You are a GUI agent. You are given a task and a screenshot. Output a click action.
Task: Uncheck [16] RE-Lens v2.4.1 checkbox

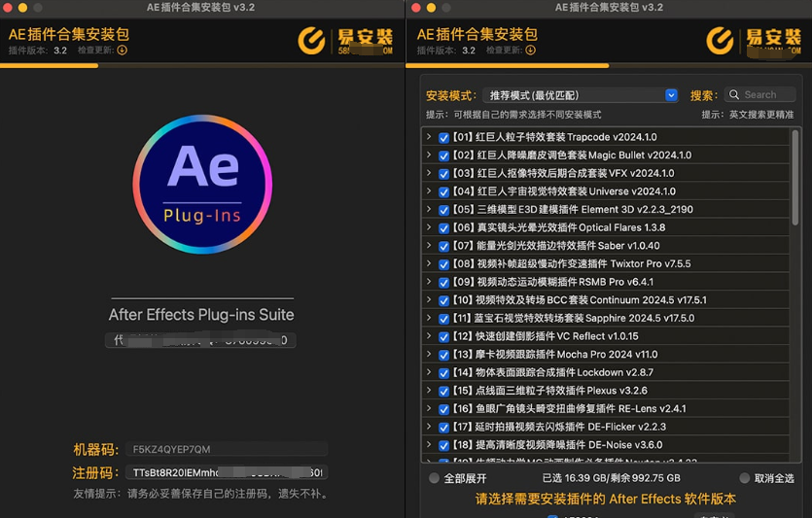click(443, 409)
